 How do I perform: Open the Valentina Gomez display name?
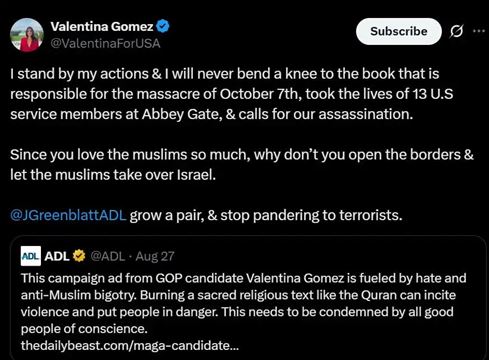coord(102,26)
